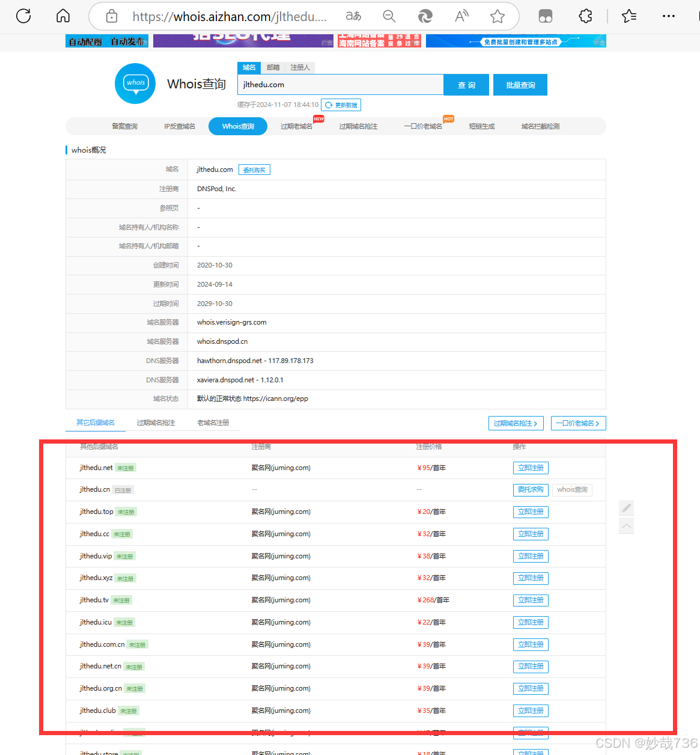Select the 域名 search tab
This screenshot has width=700, height=755.
249,67
